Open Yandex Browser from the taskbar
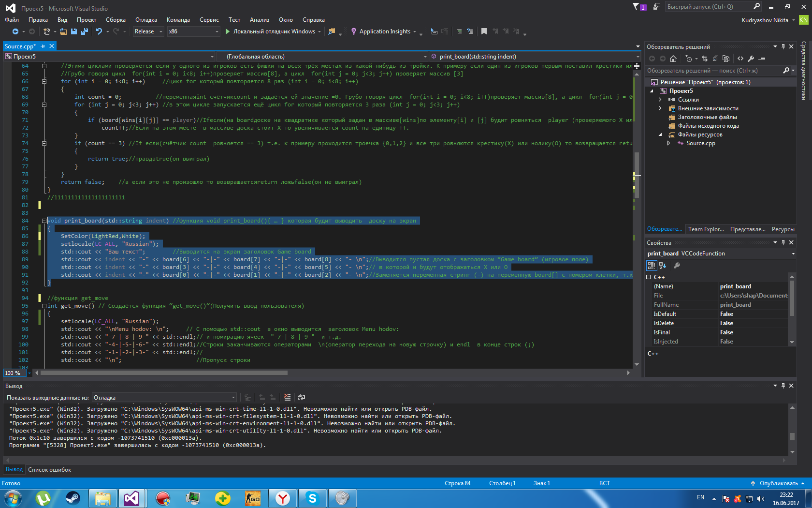Screen dimensions: 812x508 click(x=283, y=498)
